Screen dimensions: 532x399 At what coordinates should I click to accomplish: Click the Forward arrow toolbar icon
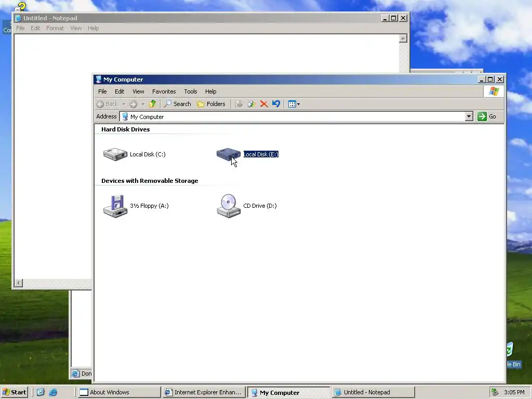click(x=134, y=104)
